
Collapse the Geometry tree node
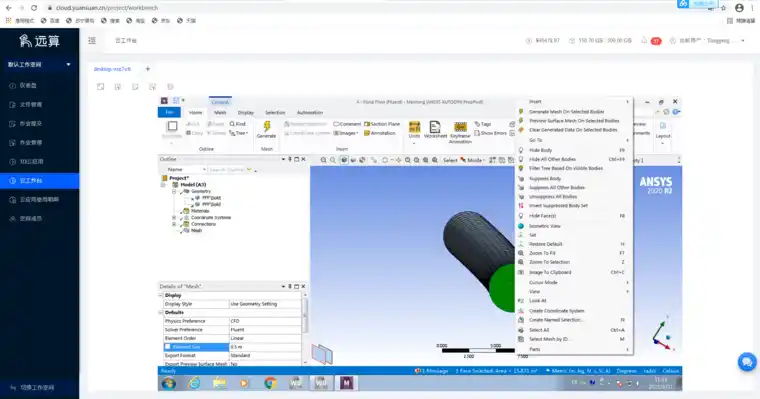pos(174,192)
